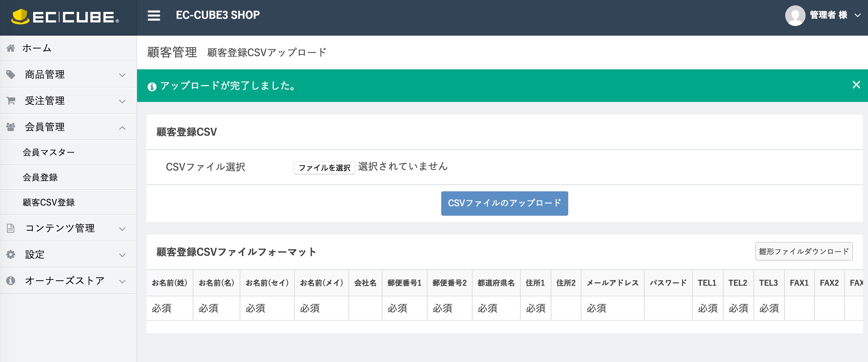Image resolution: width=868 pixels, height=362 pixels.
Task: Select the 商品管理 tag icon
Action: (10, 74)
